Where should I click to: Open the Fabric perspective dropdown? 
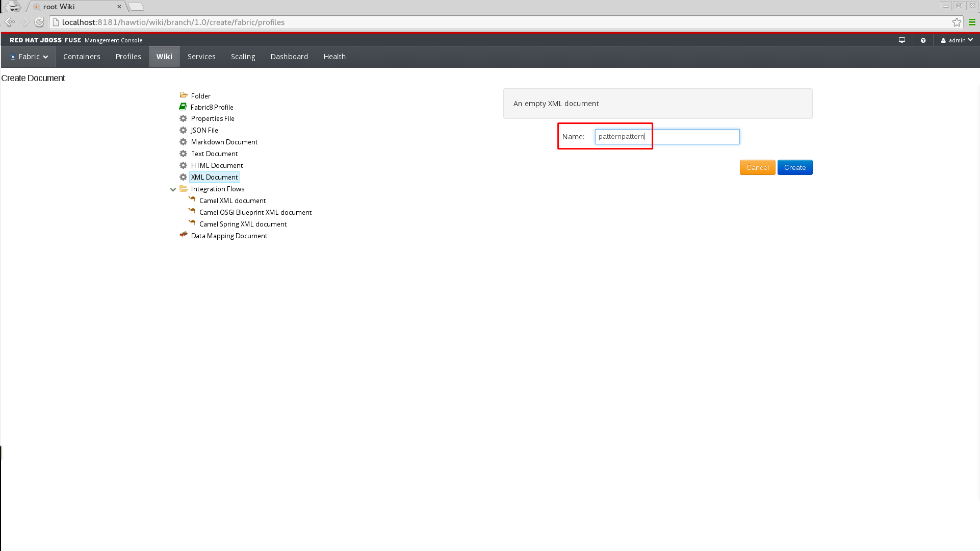tap(29, 57)
